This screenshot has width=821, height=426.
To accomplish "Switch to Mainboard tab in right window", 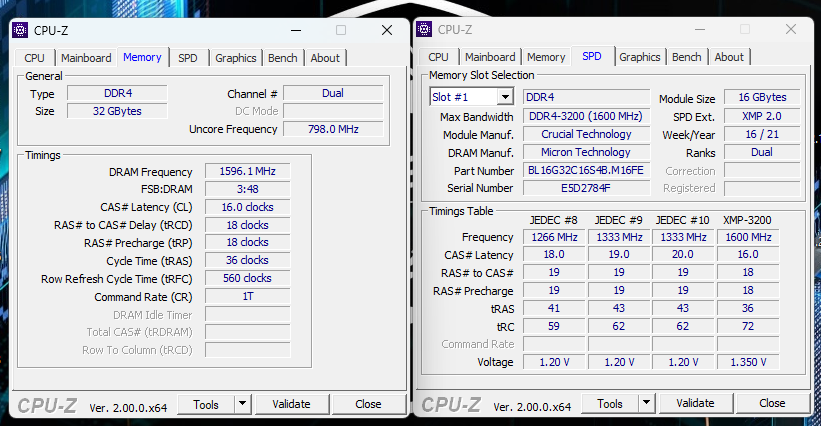I will pos(490,57).
